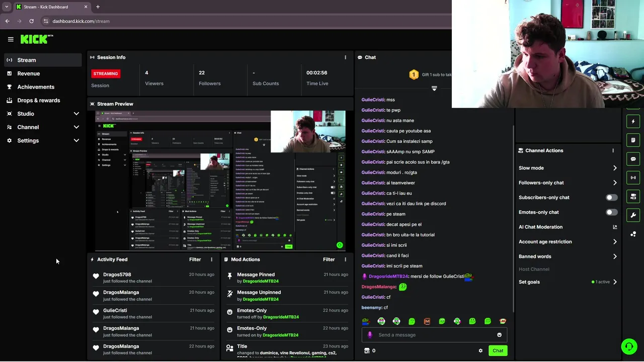Insert the brown angry face emote

click(x=427, y=321)
